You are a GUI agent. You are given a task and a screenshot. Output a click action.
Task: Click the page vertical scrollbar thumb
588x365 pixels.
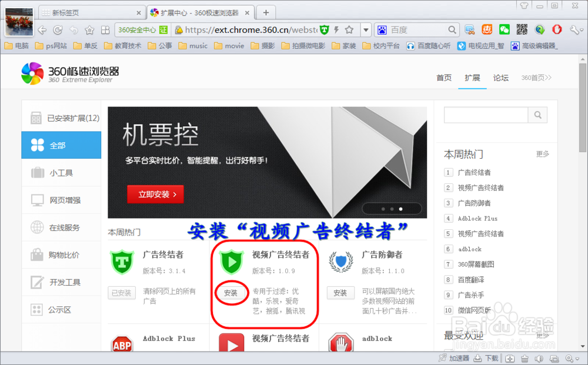coord(582,108)
